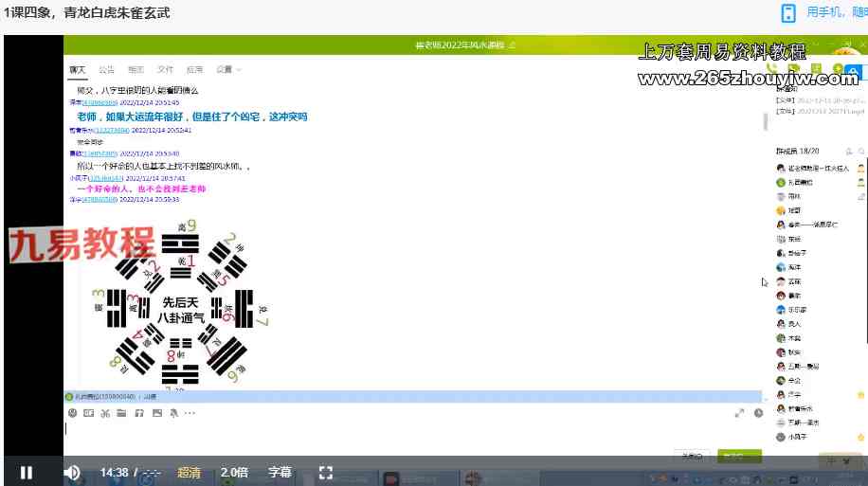This screenshot has height=486, width=868.
Task: Click the green send message button
Action: coord(738,456)
